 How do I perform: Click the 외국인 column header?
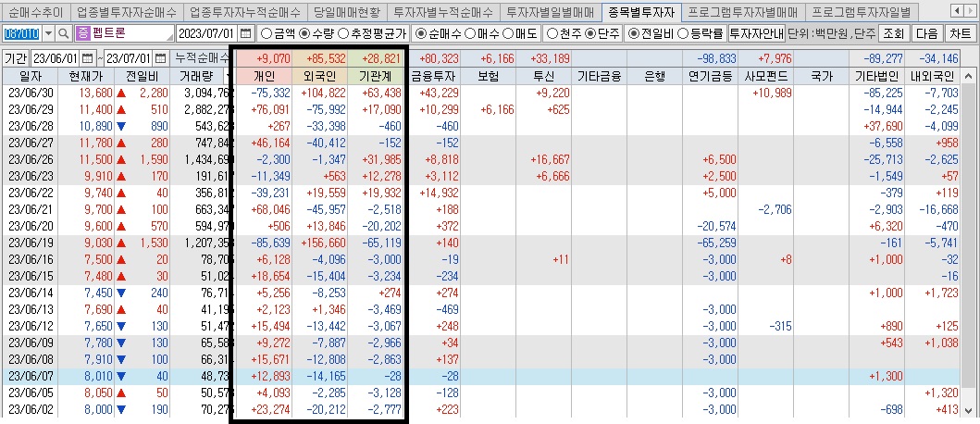tap(320, 76)
